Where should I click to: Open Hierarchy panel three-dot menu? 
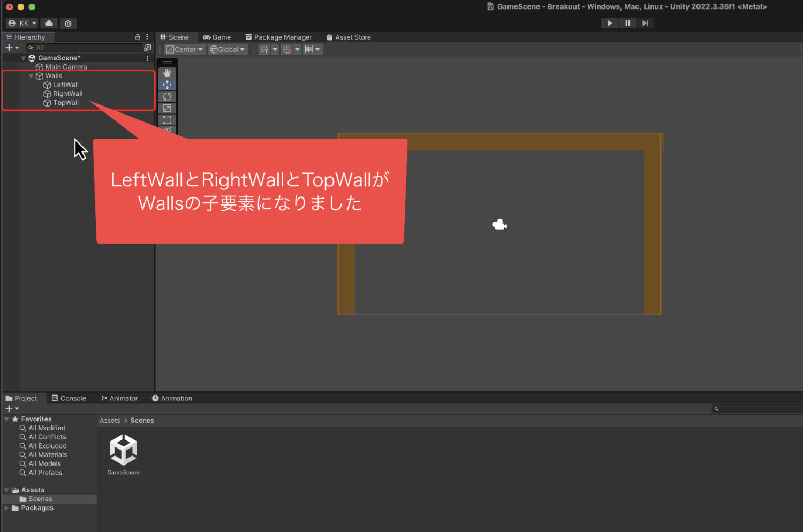(147, 37)
